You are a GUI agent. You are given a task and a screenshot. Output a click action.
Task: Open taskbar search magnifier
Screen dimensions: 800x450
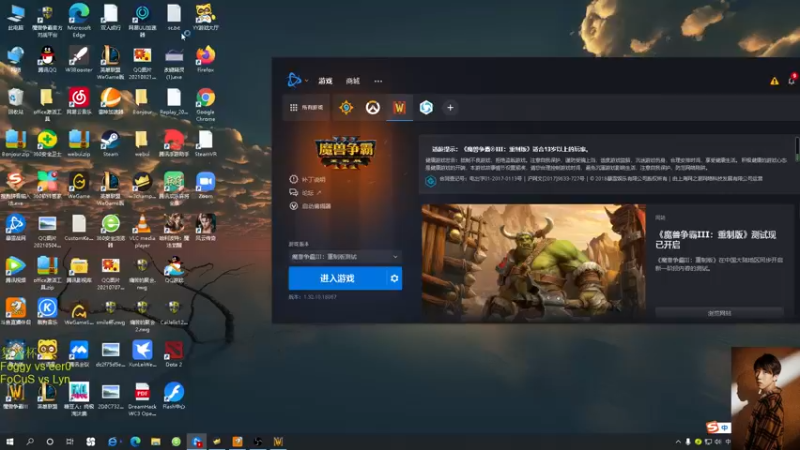pyautogui.click(x=30, y=441)
